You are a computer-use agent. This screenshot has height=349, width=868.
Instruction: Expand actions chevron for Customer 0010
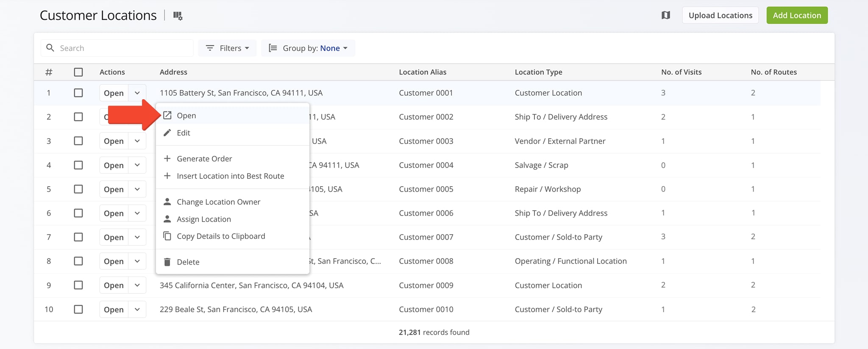(x=137, y=310)
